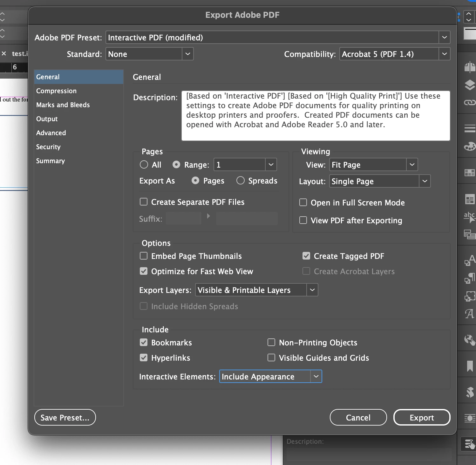
Task: Open the Scripts panel S icon
Action: point(470,392)
